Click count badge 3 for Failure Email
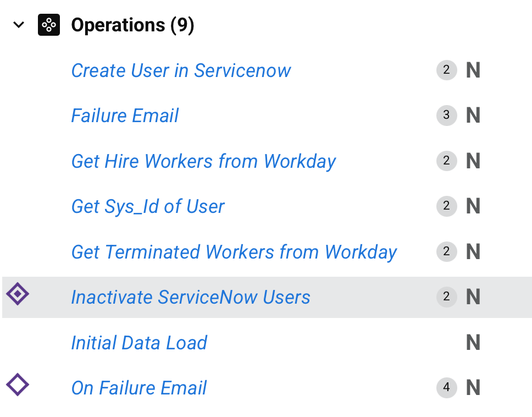Screen dimensions: 532x417 446,116
